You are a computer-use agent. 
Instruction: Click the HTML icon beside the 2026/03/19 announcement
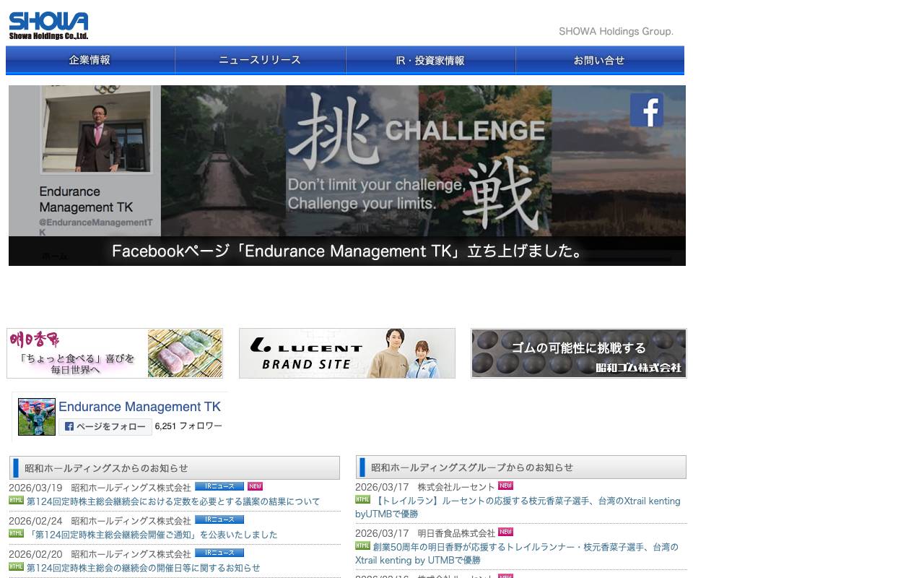[14, 501]
